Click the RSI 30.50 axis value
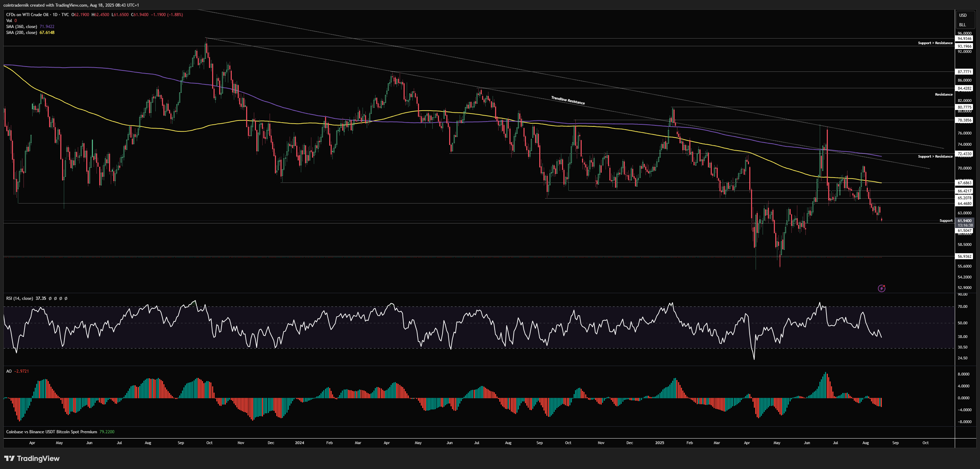This screenshot has width=980, height=469. pos(962,347)
